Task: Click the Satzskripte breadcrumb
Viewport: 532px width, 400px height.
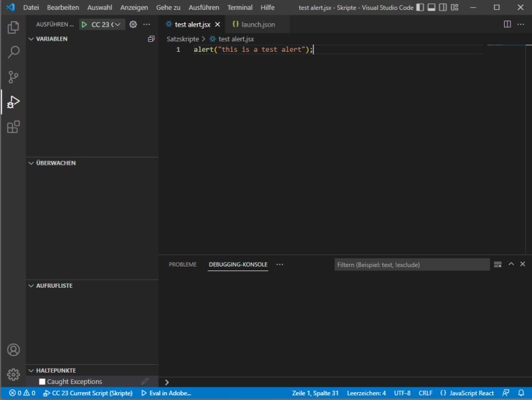Action: [x=182, y=39]
